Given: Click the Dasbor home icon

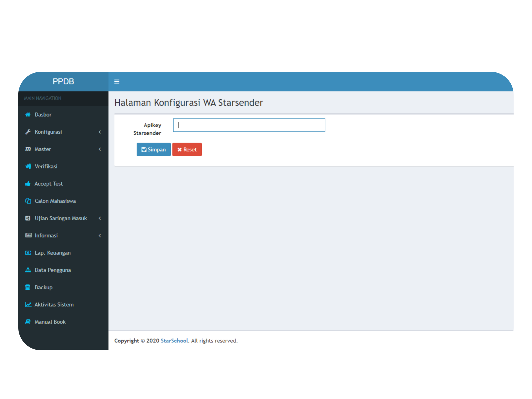Looking at the screenshot, I should (x=28, y=115).
